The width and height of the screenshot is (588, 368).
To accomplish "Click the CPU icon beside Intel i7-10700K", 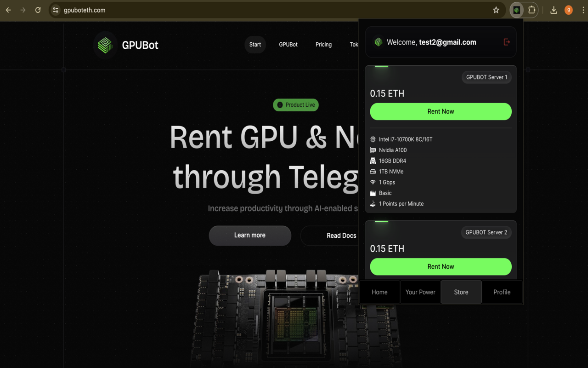I will coord(373,139).
